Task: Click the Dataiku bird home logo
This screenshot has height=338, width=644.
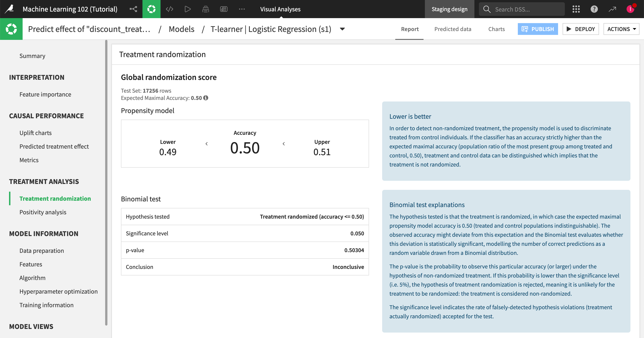Action: pos(10,9)
